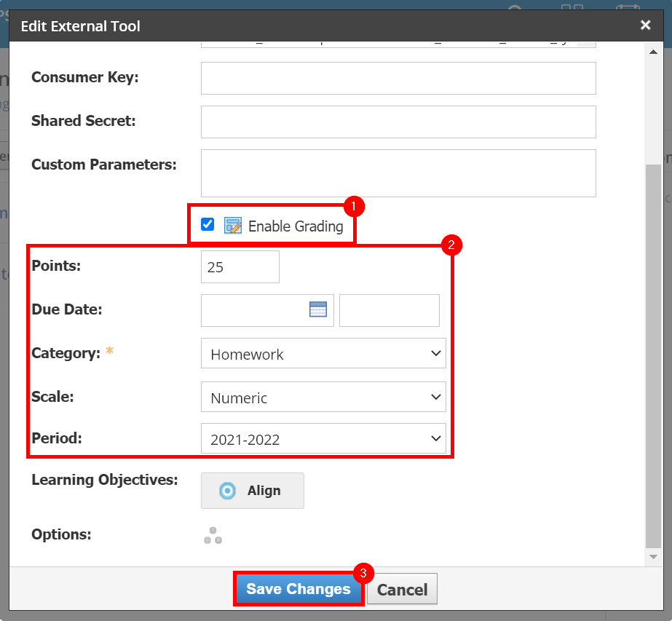Open the Category dropdown showing Homework
The width and height of the screenshot is (672, 621).
click(323, 353)
